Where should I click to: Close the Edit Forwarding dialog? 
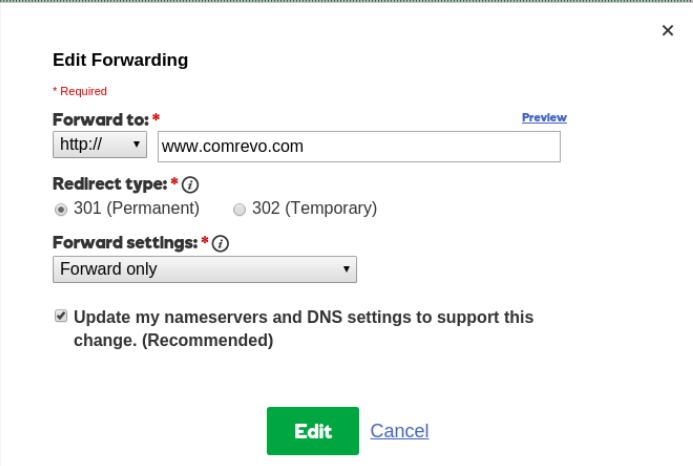[668, 31]
